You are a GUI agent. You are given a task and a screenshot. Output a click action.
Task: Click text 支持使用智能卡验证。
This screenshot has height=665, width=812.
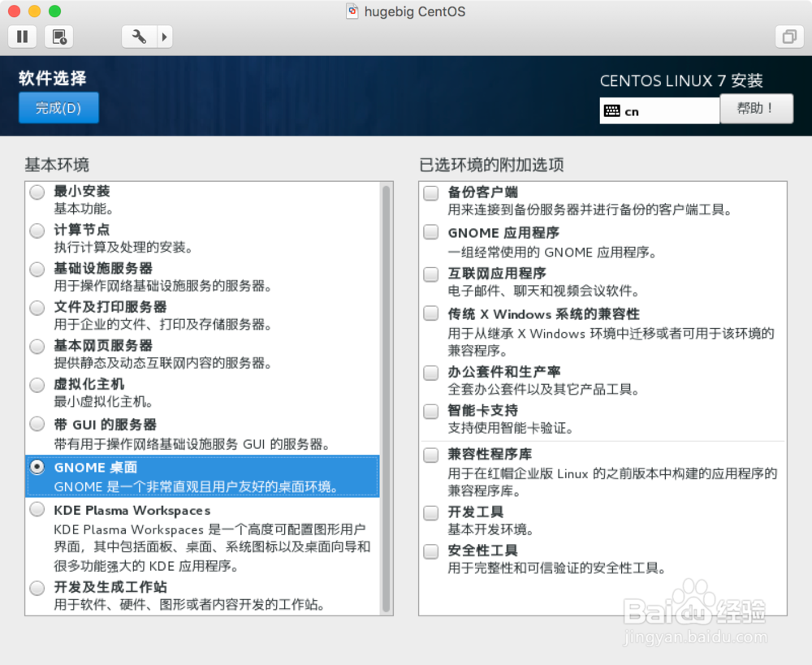tap(510, 429)
